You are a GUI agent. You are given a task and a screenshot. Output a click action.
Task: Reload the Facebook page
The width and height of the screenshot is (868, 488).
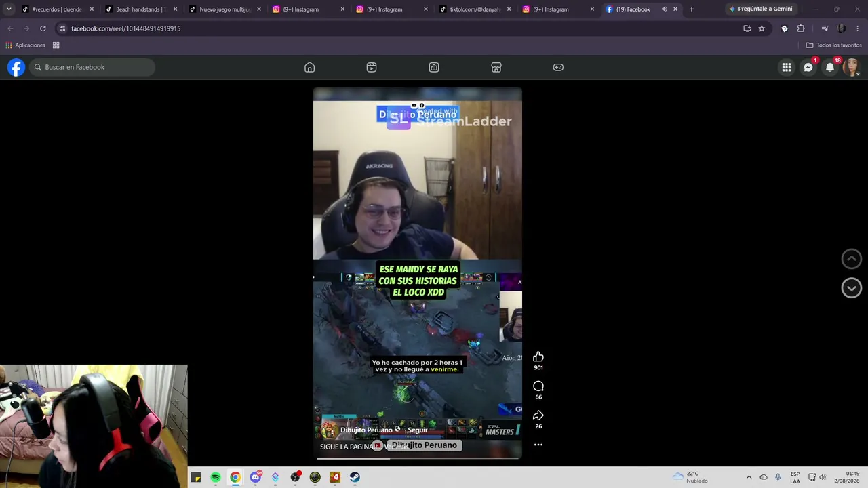[43, 28]
